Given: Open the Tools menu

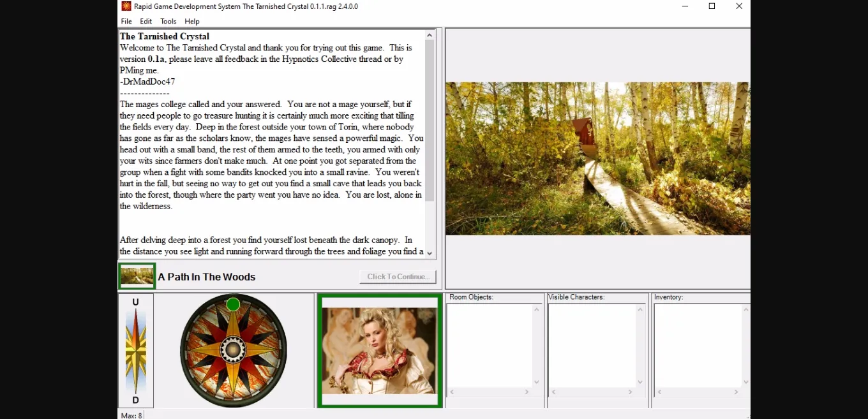Looking at the screenshot, I should 168,21.
